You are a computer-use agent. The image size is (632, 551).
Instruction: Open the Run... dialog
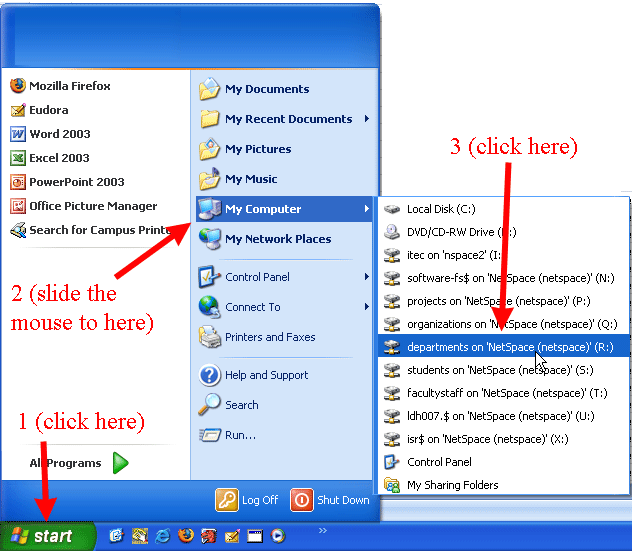click(227, 435)
